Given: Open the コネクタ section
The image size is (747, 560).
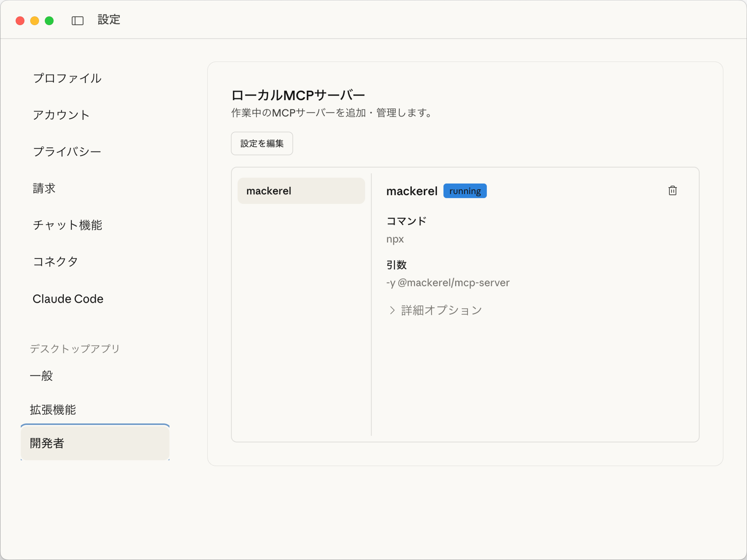Looking at the screenshot, I should tap(56, 261).
